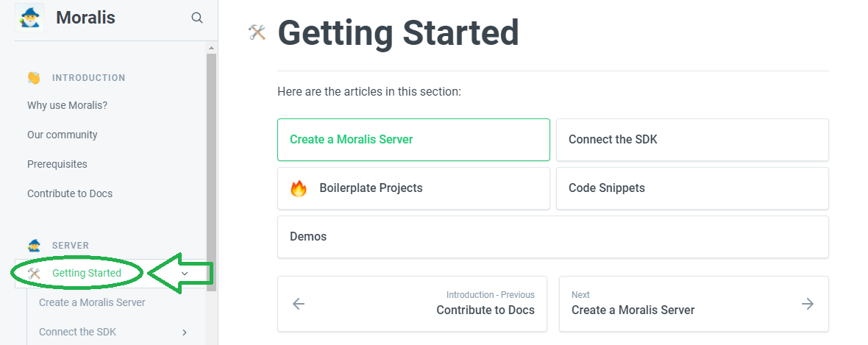Screen dimensions: 868x345
Task: Click the fire icon on Boilerplate Projects
Action: pyautogui.click(x=299, y=188)
